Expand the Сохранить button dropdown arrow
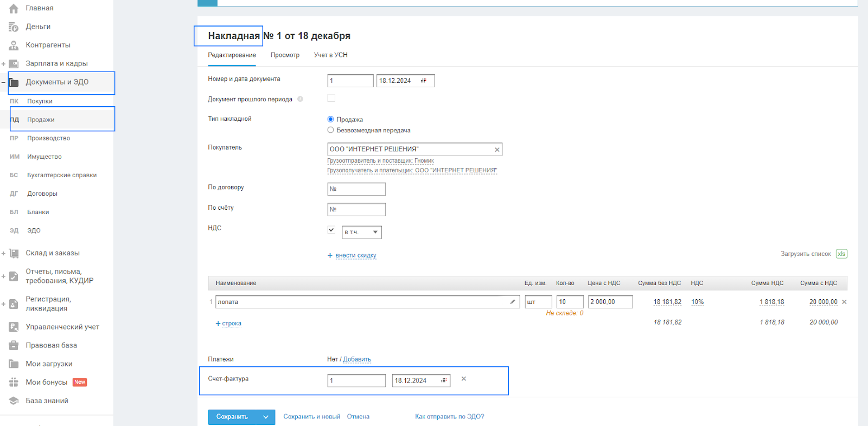 tap(266, 417)
